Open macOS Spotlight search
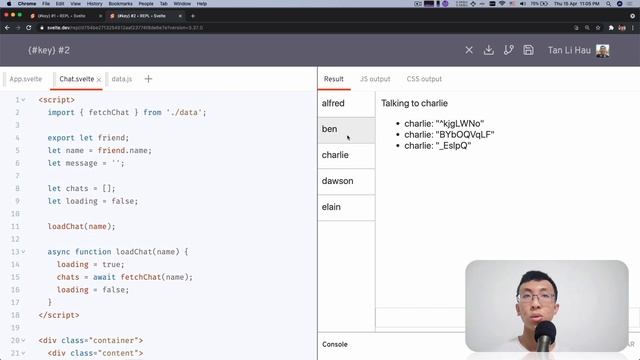Screen dimensions: 640x360 [609, 4]
